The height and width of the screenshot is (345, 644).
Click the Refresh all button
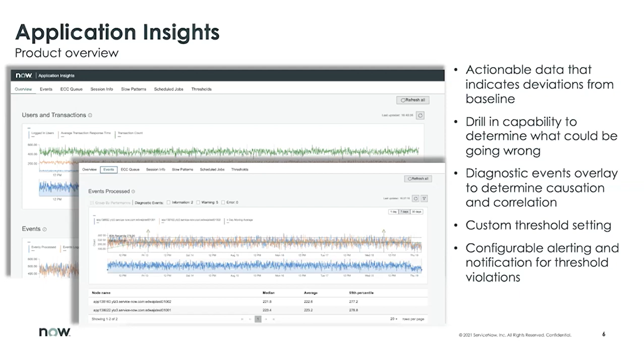pos(418,179)
